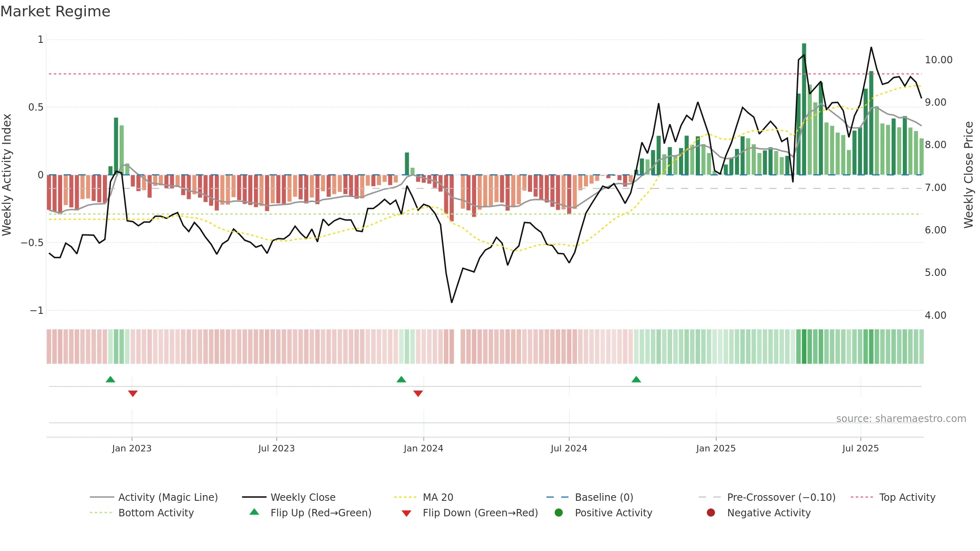Click the Jan 2024 x-axis label
This screenshot has height=551, width=980.
click(x=423, y=448)
